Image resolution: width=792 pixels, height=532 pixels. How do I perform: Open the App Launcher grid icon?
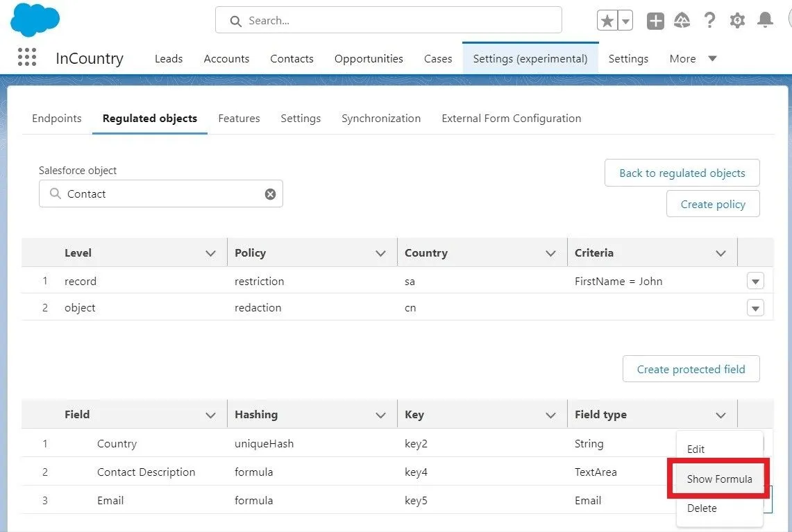click(x=26, y=58)
